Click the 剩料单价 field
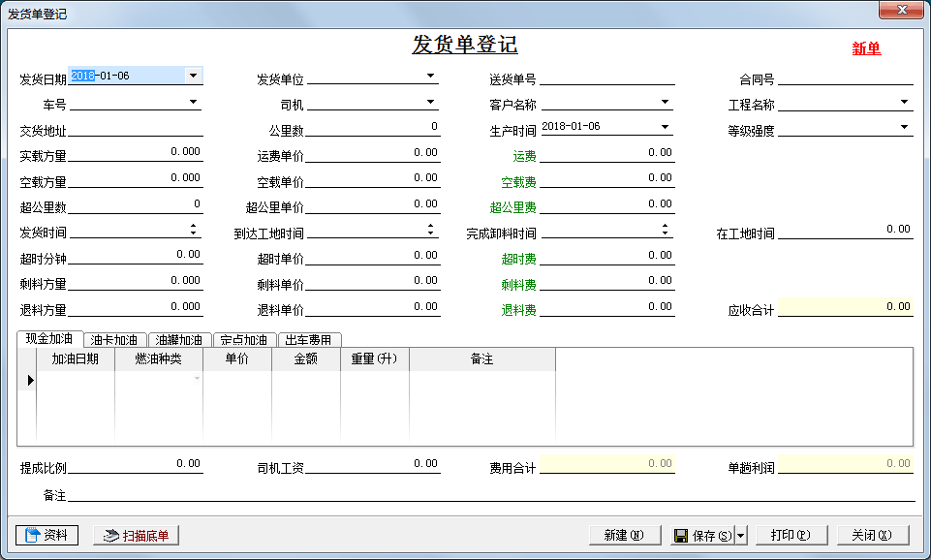 point(373,282)
